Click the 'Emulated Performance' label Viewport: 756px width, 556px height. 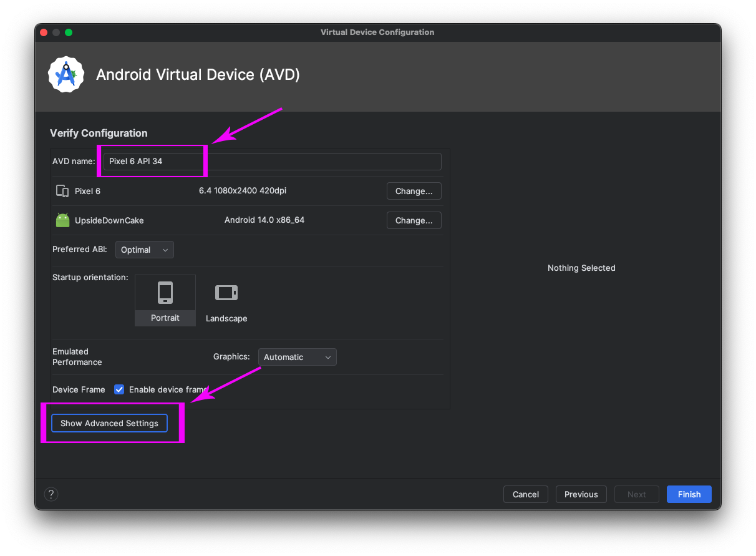pyautogui.click(x=77, y=357)
